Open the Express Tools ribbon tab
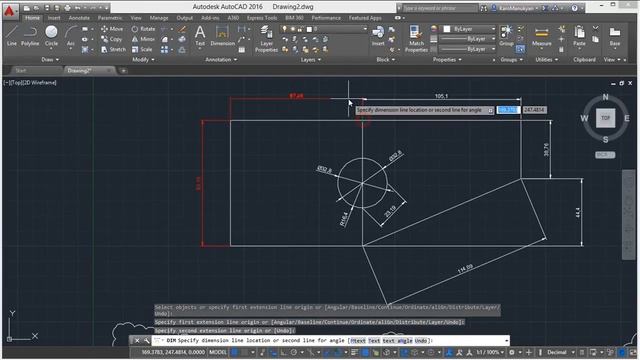The height and width of the screenshot is (360, 640). (x=262, y=18)
